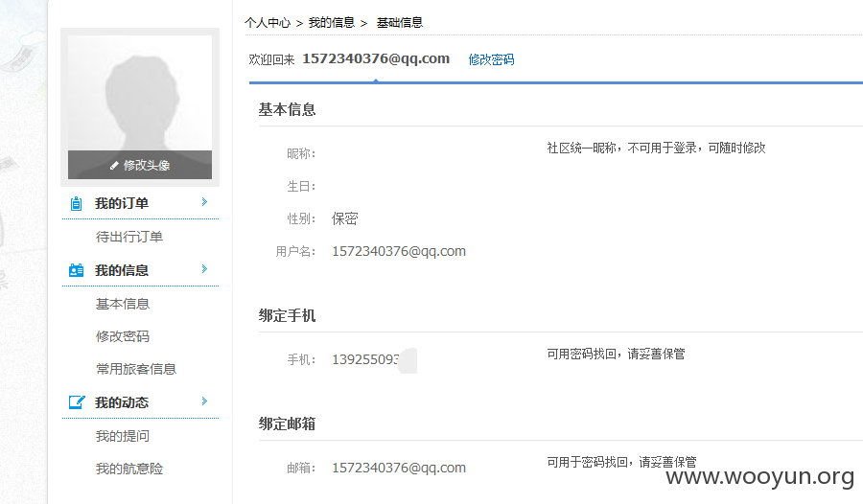Click the 手机 number 139255093

pyautogui.click(x=365, y=359)
